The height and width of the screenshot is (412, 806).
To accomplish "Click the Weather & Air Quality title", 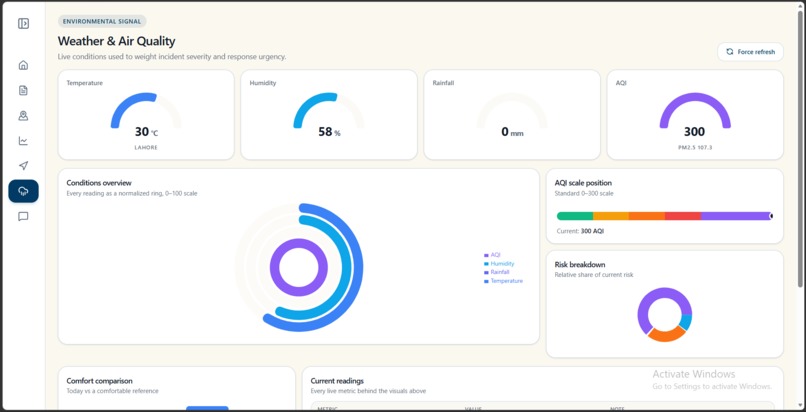I will [116, 41].
